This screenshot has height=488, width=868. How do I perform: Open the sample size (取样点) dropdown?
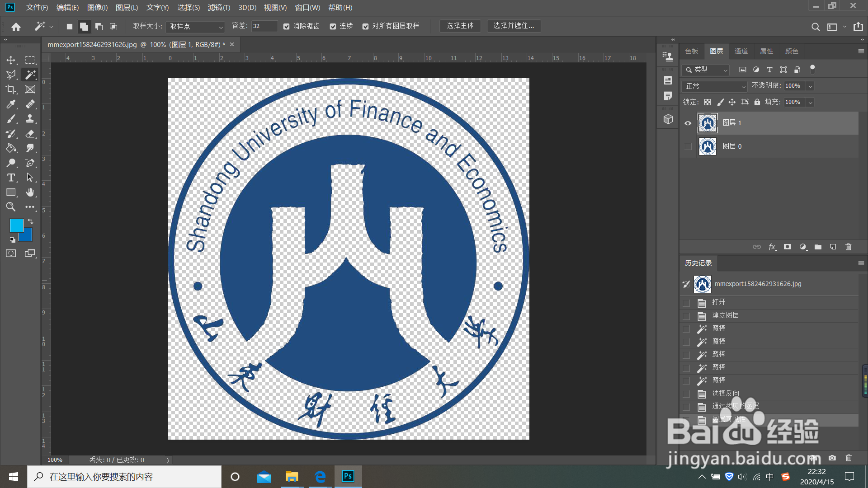click(x=195, y=27)
